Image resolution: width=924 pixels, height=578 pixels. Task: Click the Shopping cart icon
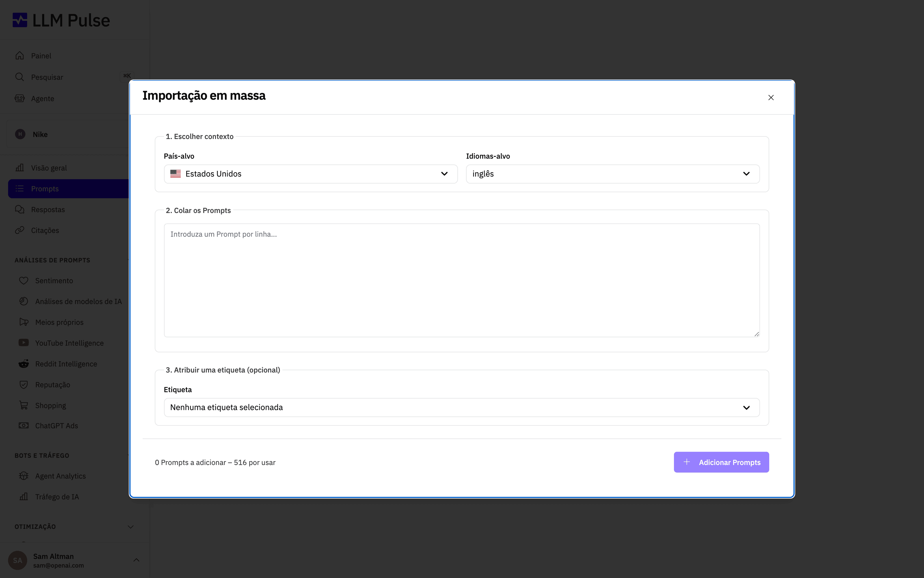point(24,405)
